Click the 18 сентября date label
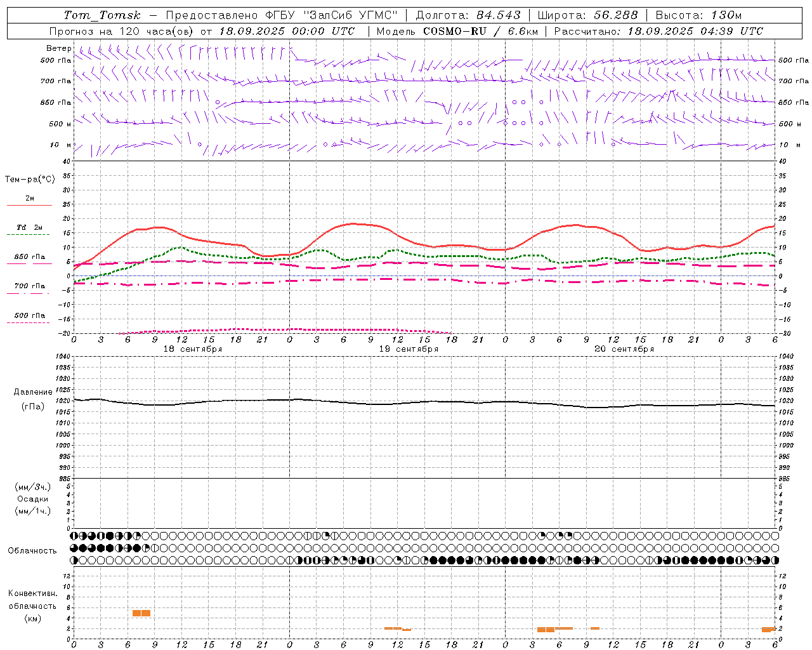Image resolution: width=812 pixels, height=650 pixels. point(193,349)
